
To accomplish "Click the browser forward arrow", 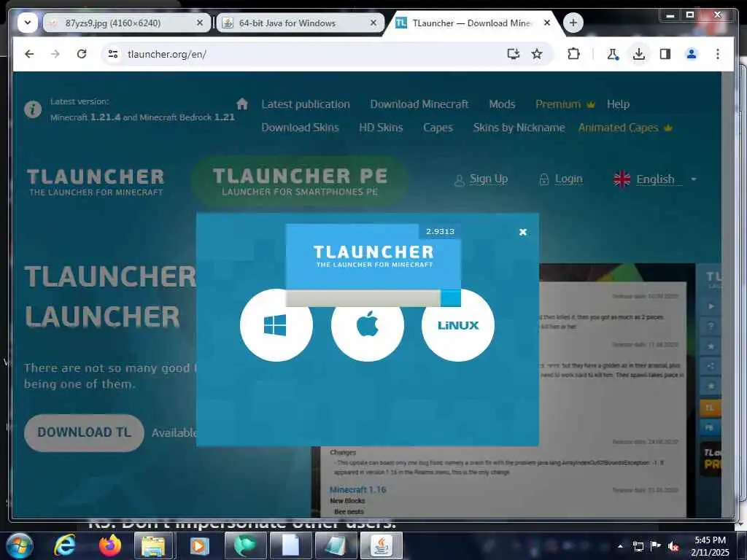I will coord(55,54).
